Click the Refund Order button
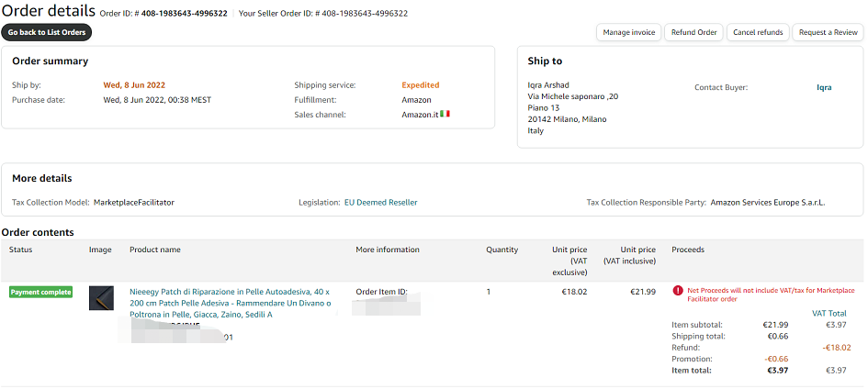The width and height of the screenshot is (868, 389). [x=693, y=32]
